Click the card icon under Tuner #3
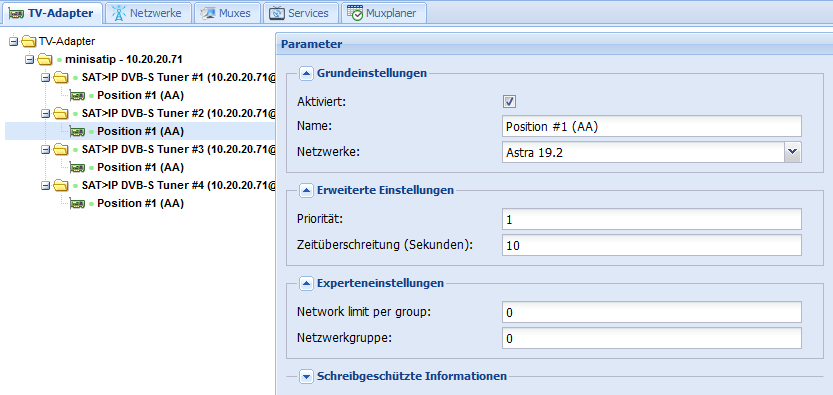833x395 pixels. 78,168
